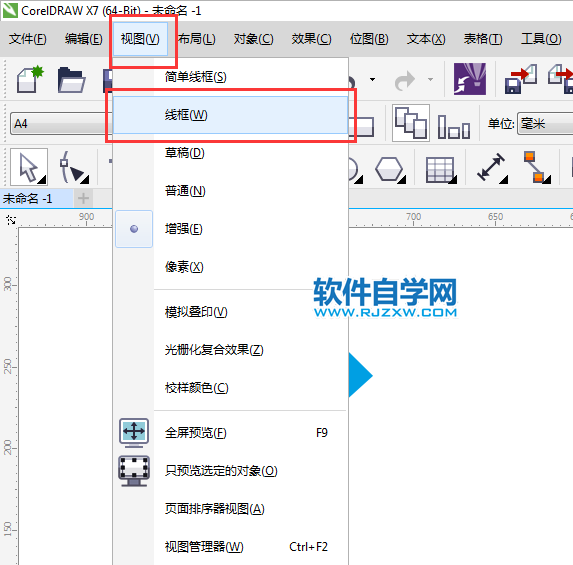Select 只预览选定的对象(O) entry
Viewport: 573px width, 565px height.
[230, 471]
